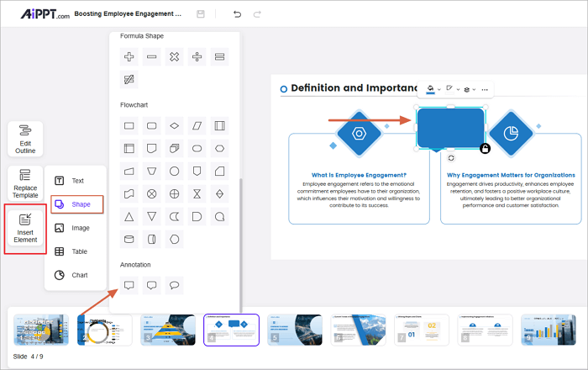
Task: Click 'What Is Employee Engagement?' heading
Action: tap(359, 175)
